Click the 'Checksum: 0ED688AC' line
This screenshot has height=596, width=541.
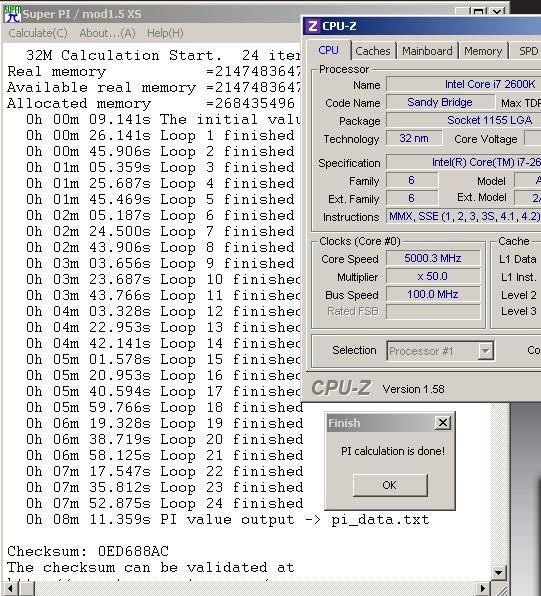[x=88, y=551]
